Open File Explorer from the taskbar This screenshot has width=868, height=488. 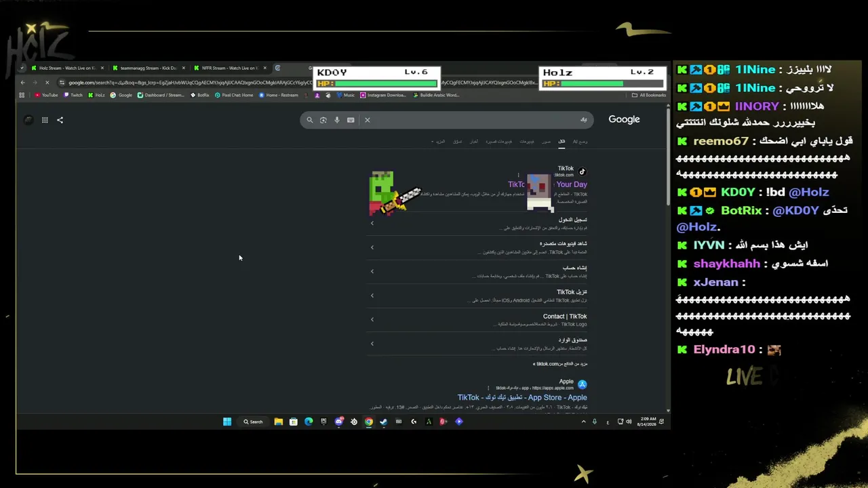pyautogui.click(x=278, y=422)
